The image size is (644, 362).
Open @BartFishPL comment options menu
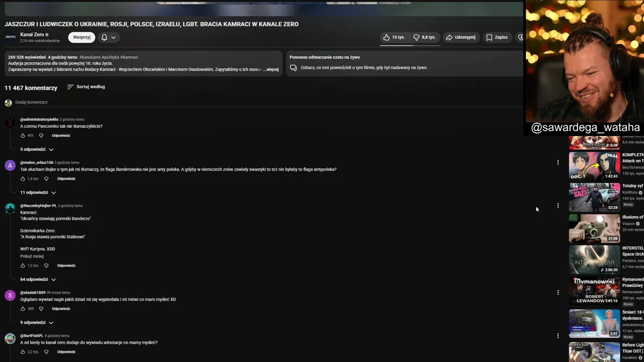[557, 336]
